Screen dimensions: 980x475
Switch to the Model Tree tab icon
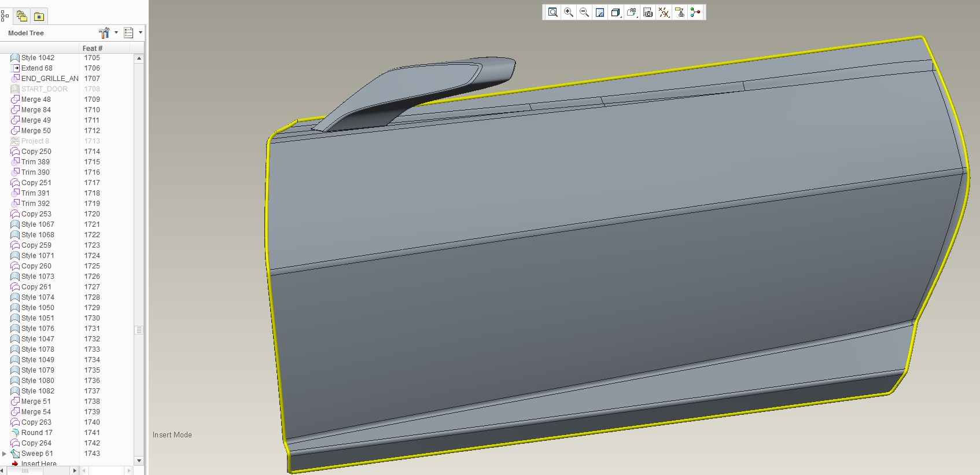point(5,16)
